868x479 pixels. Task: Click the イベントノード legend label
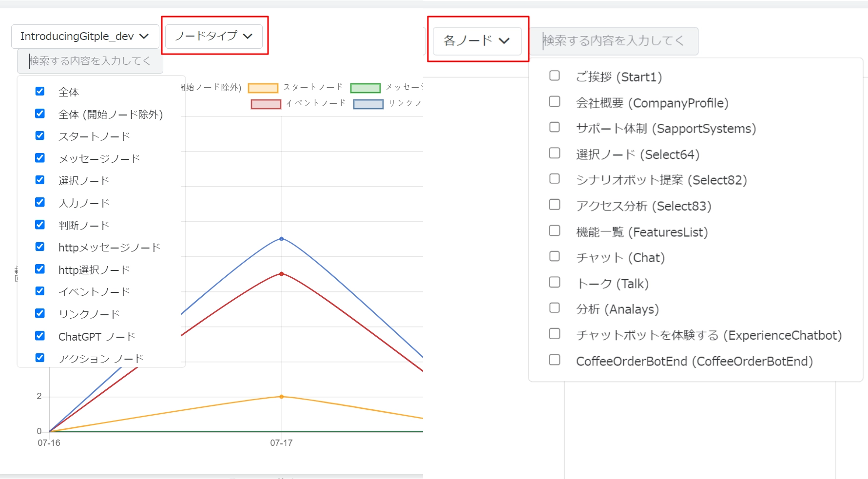point(316,103)
